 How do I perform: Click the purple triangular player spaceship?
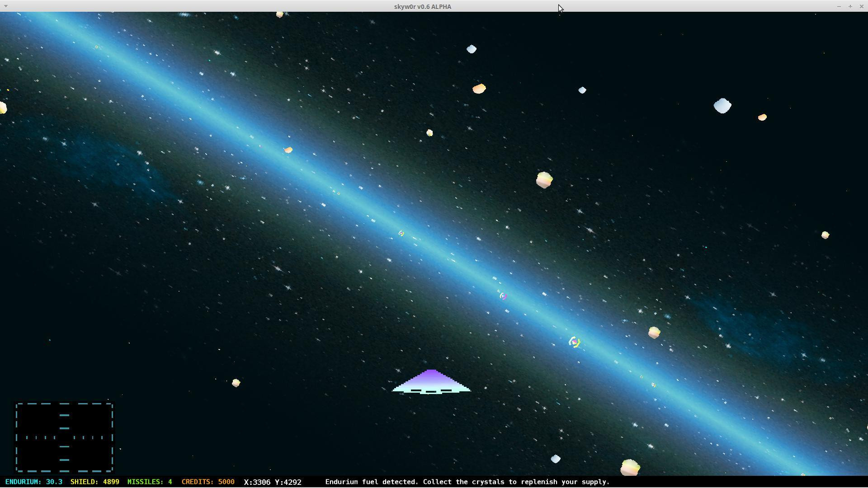click(x=431, y=382)
